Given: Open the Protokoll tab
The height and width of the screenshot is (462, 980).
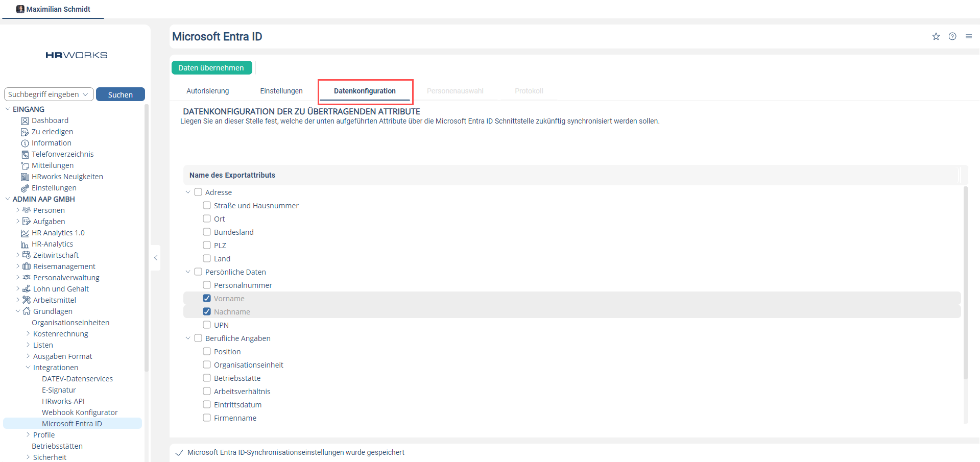Looking at the screenshot, I should pyautogui.click(x=529, y=91).
